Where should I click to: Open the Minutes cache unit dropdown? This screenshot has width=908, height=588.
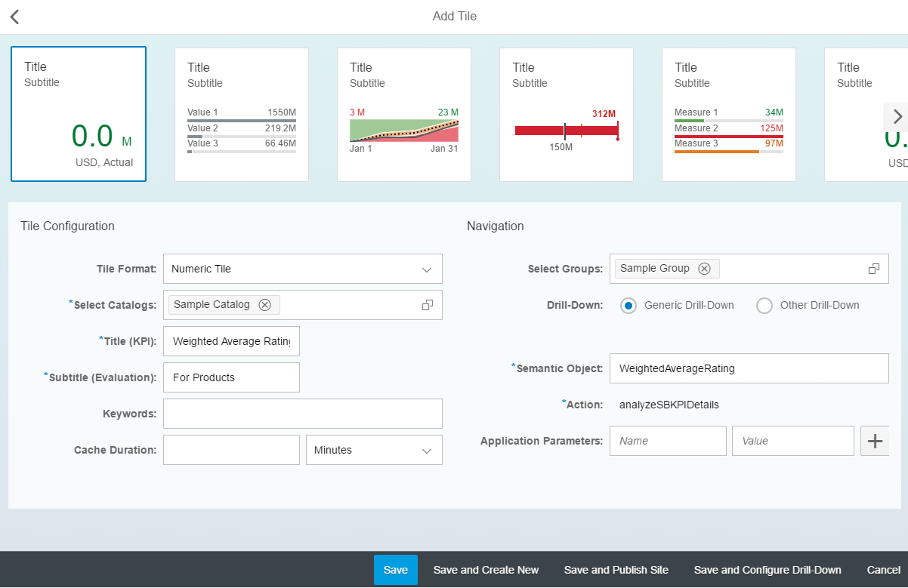(x=427, y=451)
